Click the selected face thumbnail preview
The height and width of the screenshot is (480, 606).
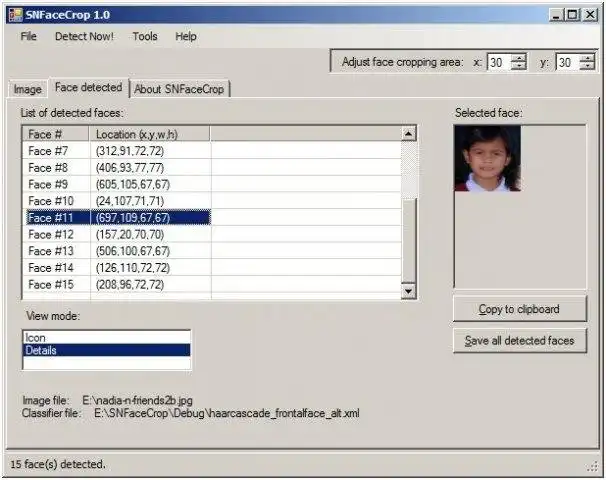(488, 158)
